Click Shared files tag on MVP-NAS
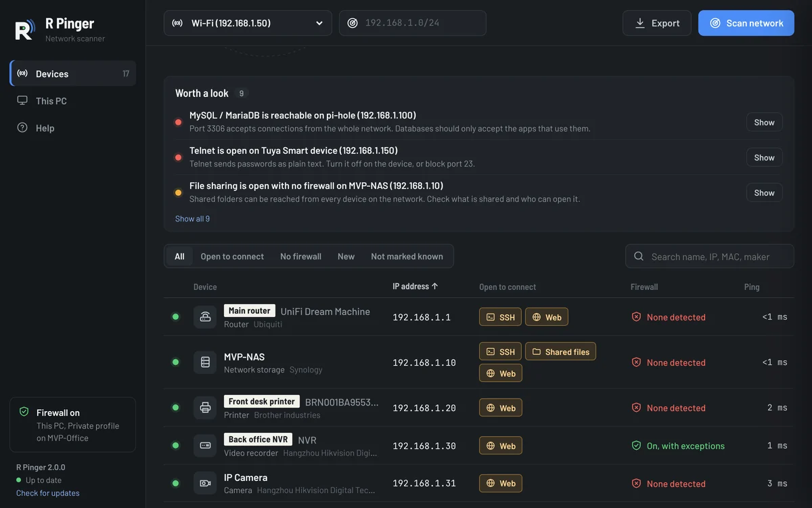812x508 pixels. [560, 352]
